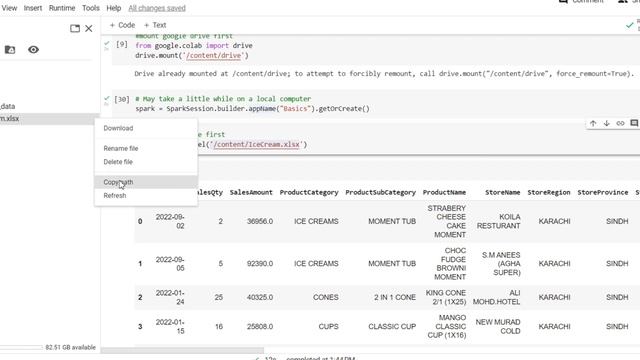Image resolution: width=640 pixels, height=360 pixels.
Task: Click the mount Drive folder icon
Action: [x=10, y=50]
